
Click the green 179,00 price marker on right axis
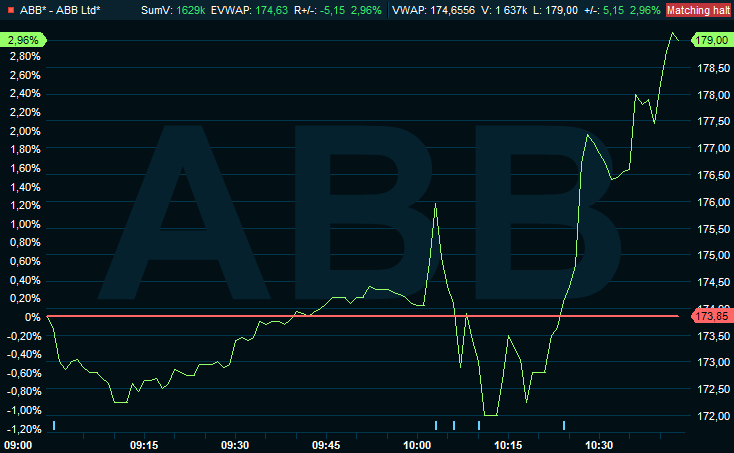point(712,40)
